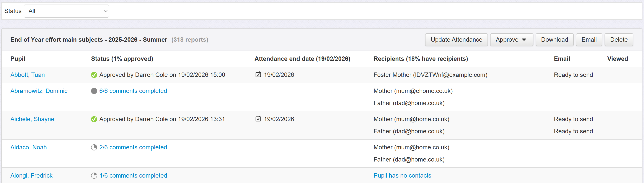Click the Download button
Screen dimensions: 644x183
554,40
